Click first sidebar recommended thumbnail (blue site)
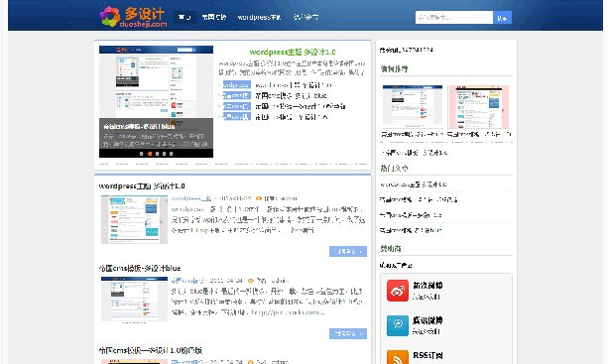Screen dimensions: 610x364 coord(413,106)
